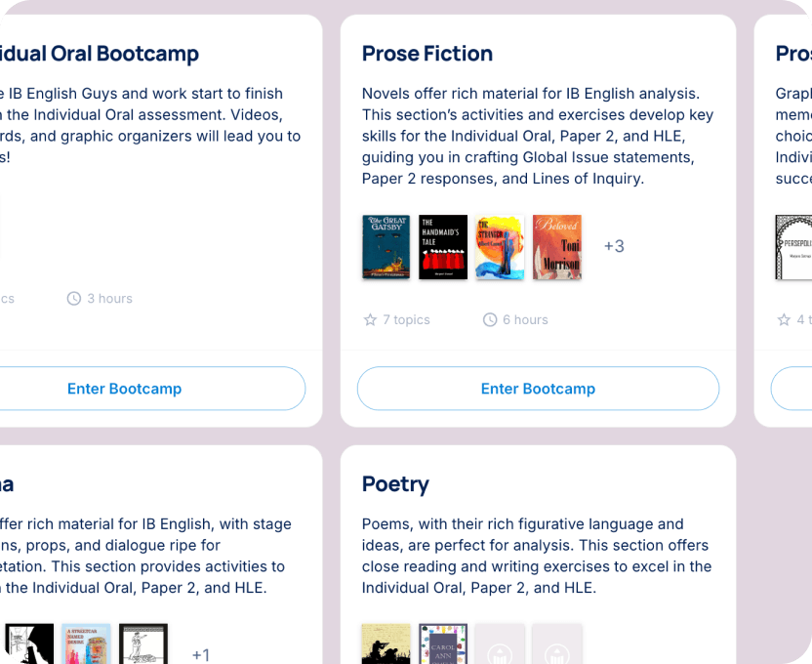This screenshot has width=812, height=664.
Task: Click the Persepolis book cover
Action: pos(794,247)
